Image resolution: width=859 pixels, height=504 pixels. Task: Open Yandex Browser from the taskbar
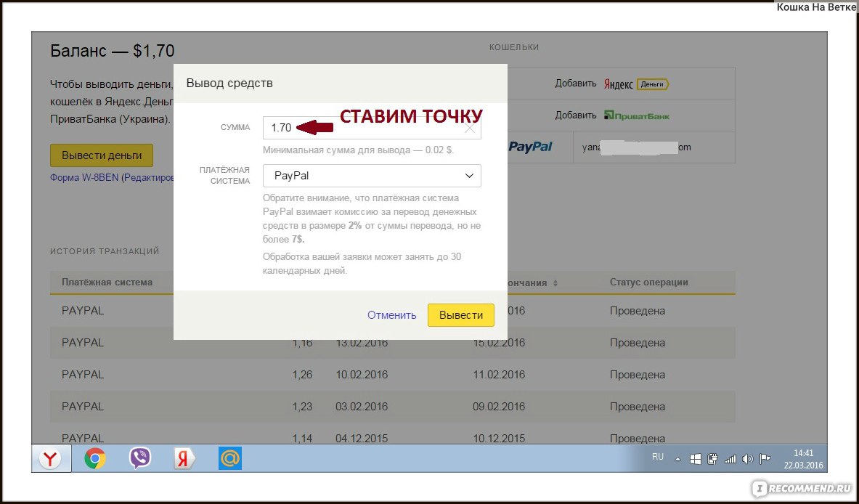[x=51, y=459]
